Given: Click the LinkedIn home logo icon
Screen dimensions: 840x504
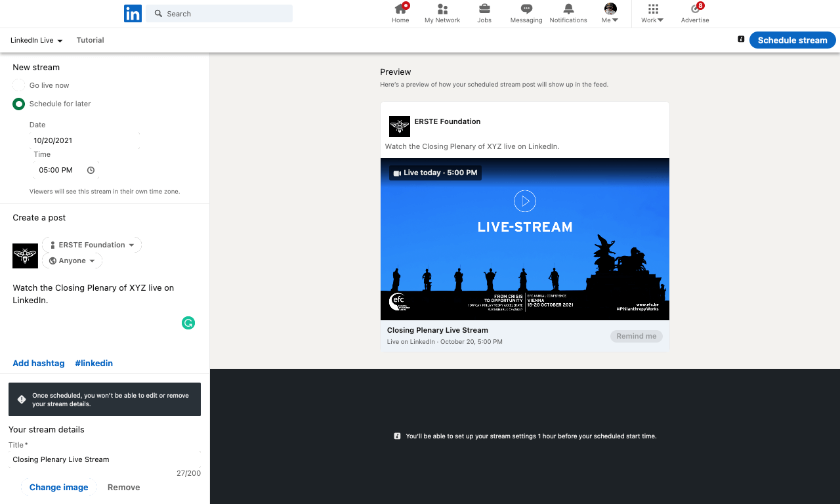Looking at the screenshot, I should coord(133,13).
